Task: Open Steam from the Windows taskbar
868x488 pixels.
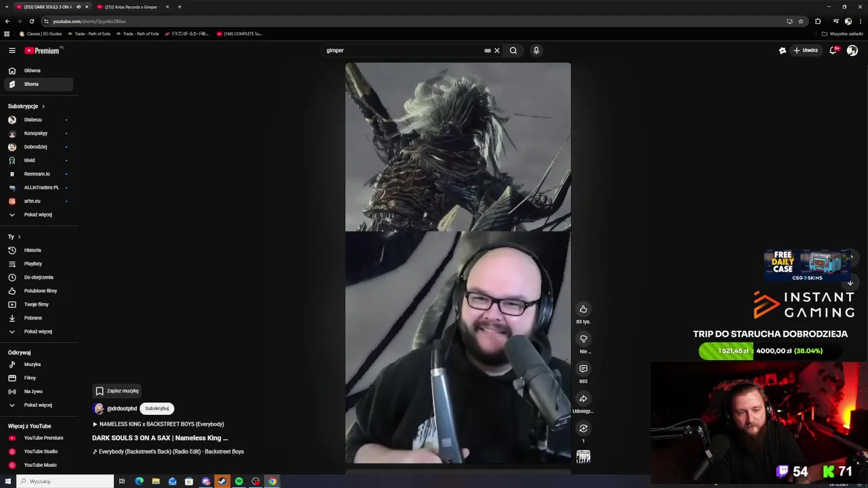Action: 222,481
